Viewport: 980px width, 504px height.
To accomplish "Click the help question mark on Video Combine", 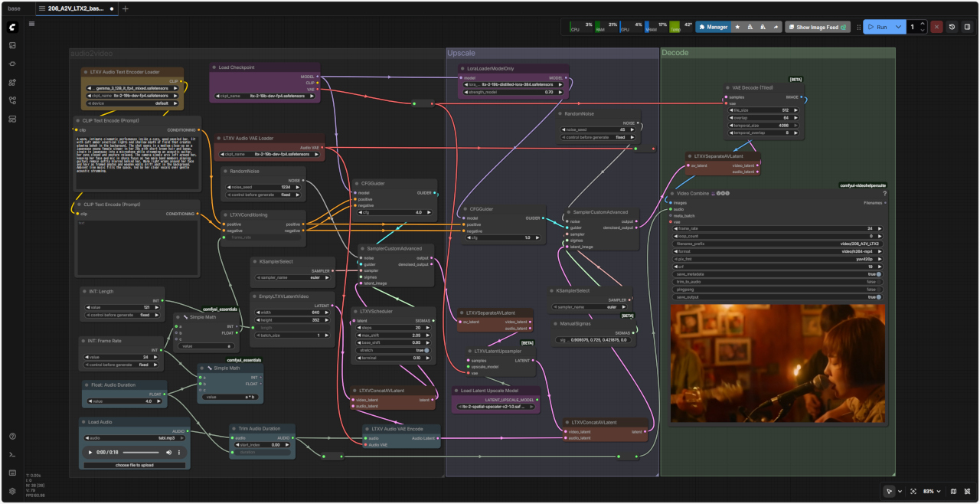I will pyautogui.click(x=884, y=194).
